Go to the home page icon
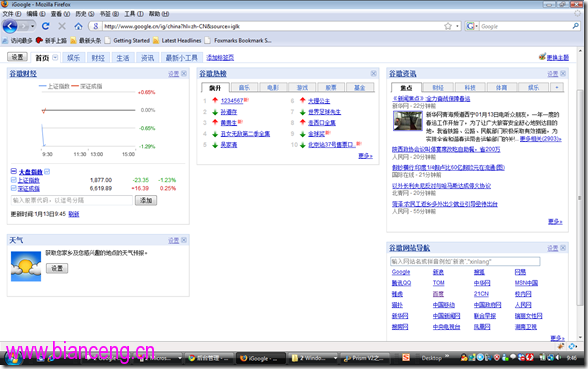 78,26
